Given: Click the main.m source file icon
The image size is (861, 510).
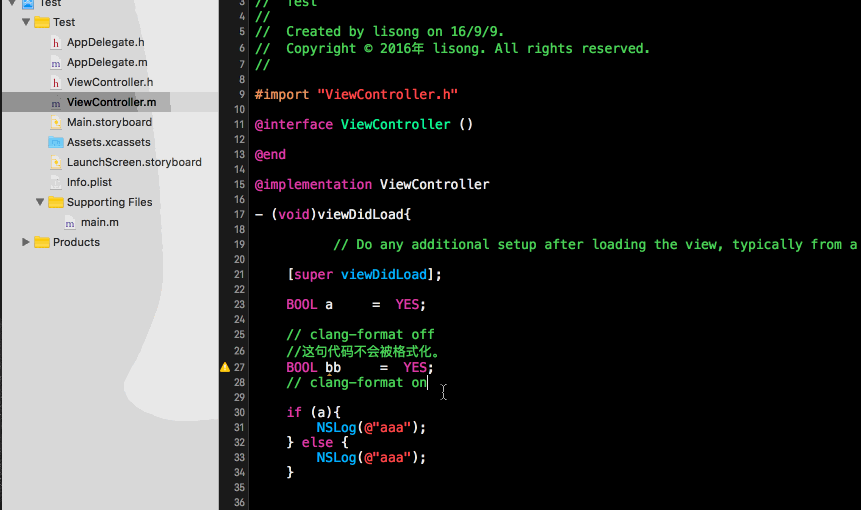Looking at the screenshot, I should click(x=70, y=222).
